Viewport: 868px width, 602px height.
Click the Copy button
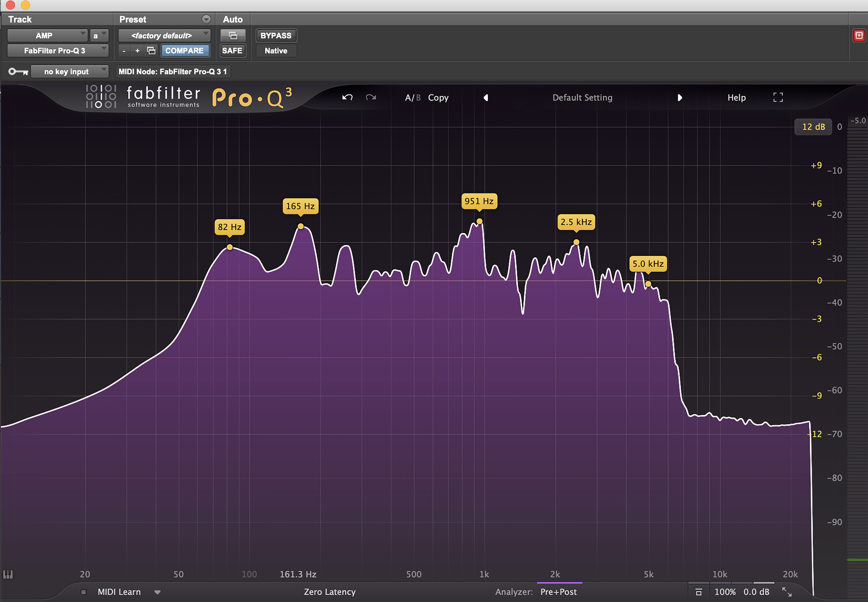point(438,98)
